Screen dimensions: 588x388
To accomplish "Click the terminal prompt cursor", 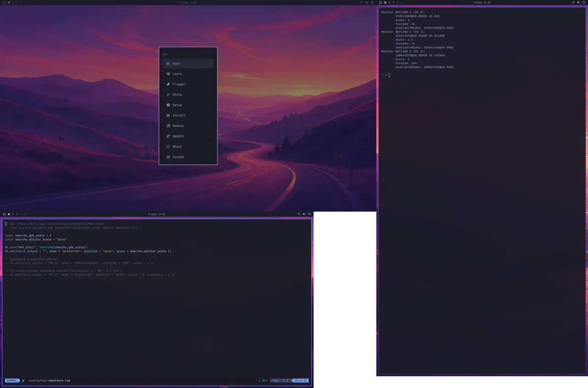I will coord(389,75).
